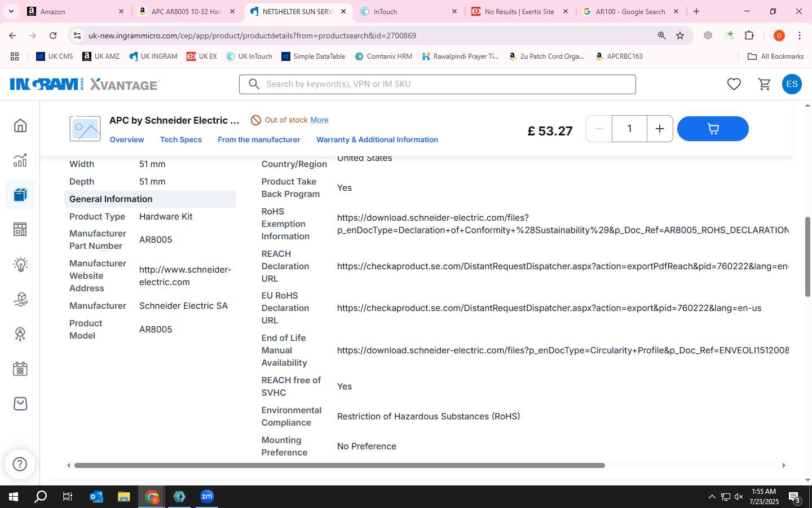
Task: Open the UK CMS bookmark
Action: [55, 56]
